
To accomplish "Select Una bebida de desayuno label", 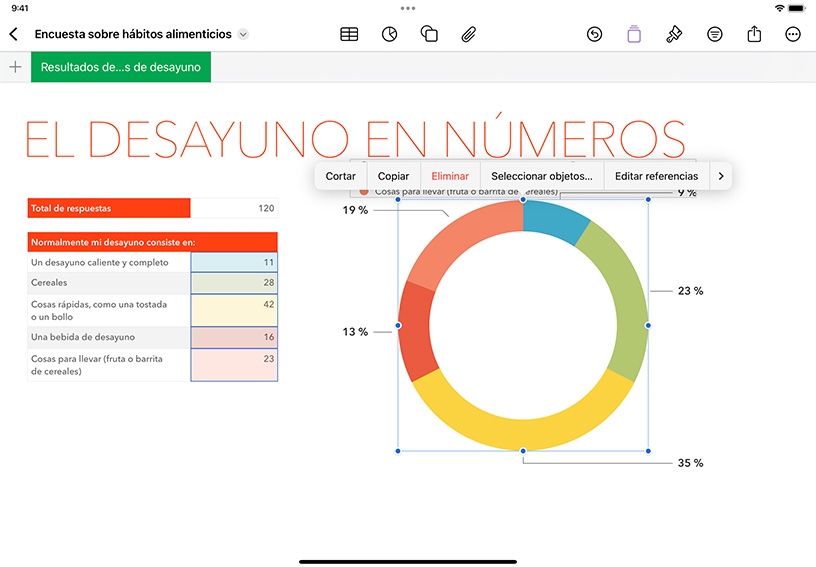I will tap(109, 337).
